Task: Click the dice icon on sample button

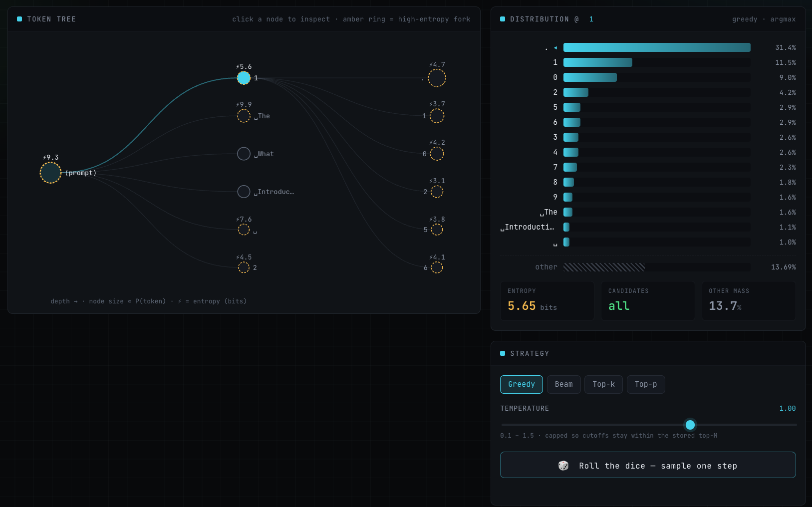Action: (x=563, y=466)
